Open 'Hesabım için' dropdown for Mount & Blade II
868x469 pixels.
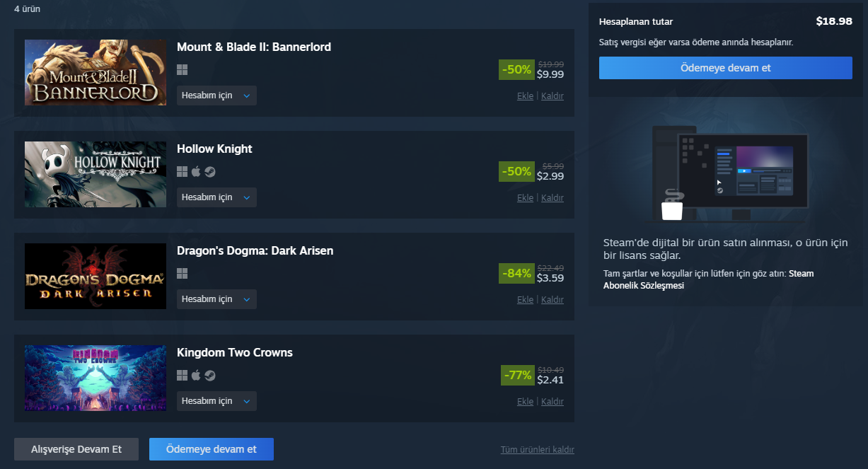[216, 95]
